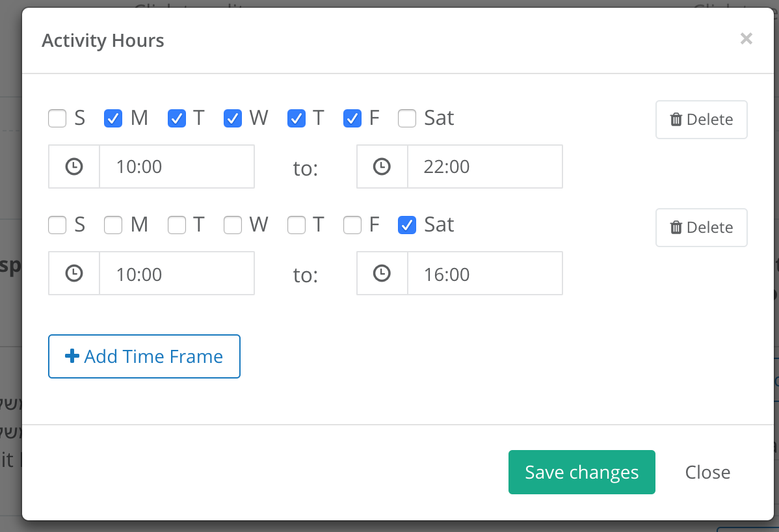Screen dimensions: 779x532
Task: Click the clock icon beside second row's 10:00
Action: 74,273
